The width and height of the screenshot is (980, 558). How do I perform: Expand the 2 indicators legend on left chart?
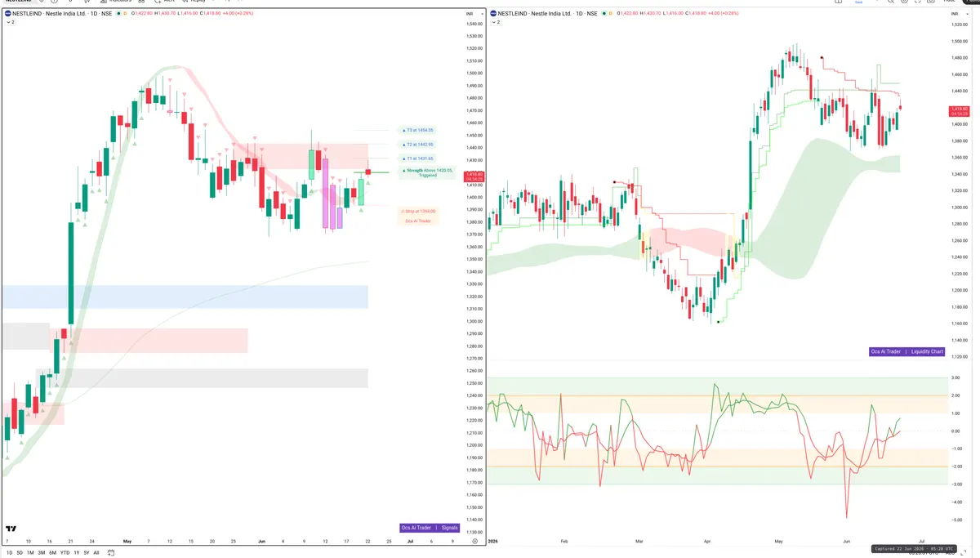[x=10, y=22]
